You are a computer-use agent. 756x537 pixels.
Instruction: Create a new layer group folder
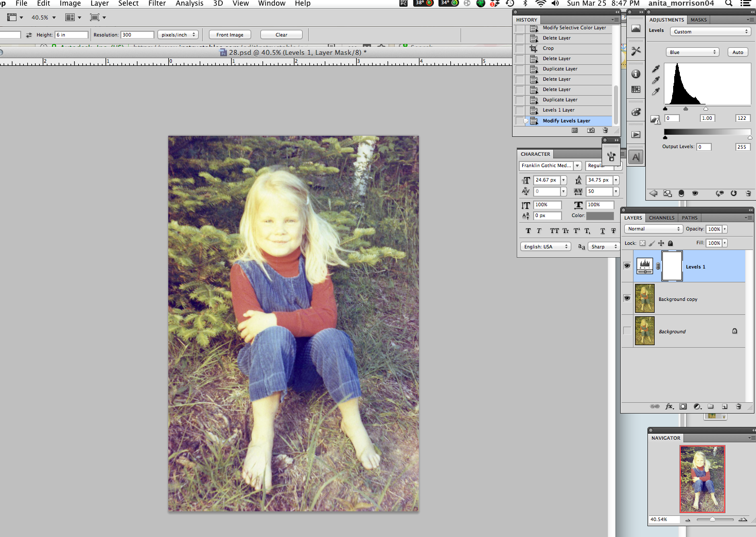tap(711, 406)
